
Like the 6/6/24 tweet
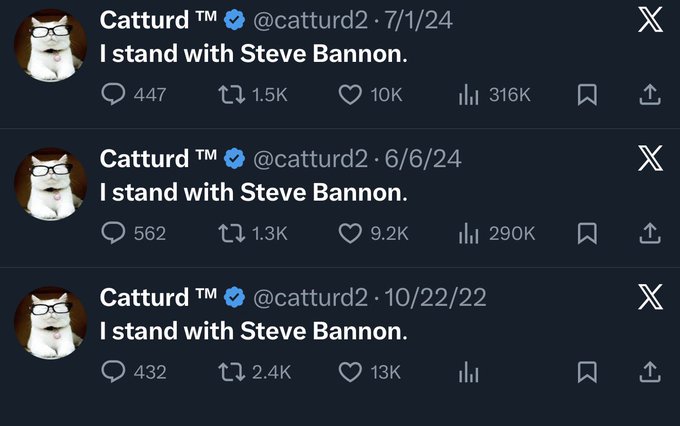(349, 233)
